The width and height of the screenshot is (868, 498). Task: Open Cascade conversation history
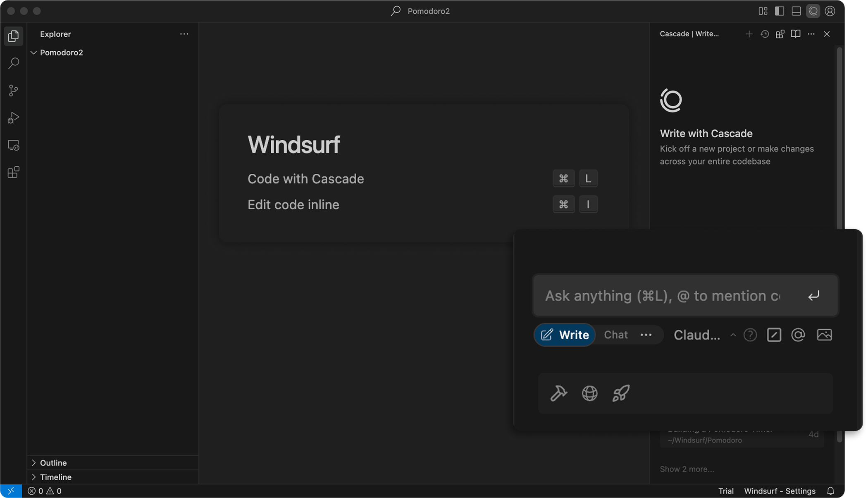point(765,34)
